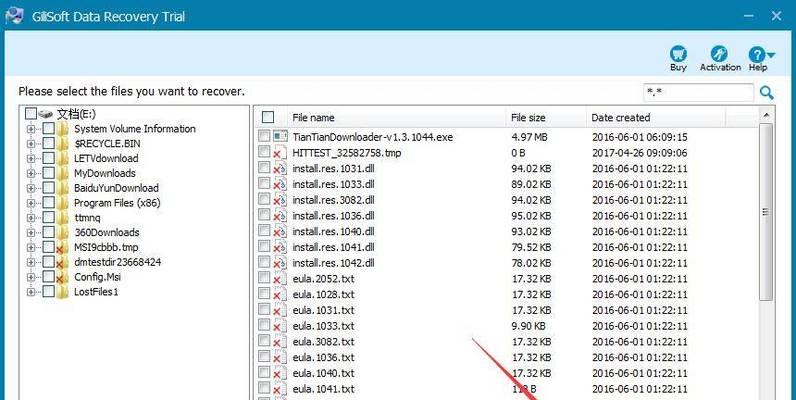Screen dimensions: 796x400
Task: Check the box for install.res.1042.dll
Action: coord(264,262)
